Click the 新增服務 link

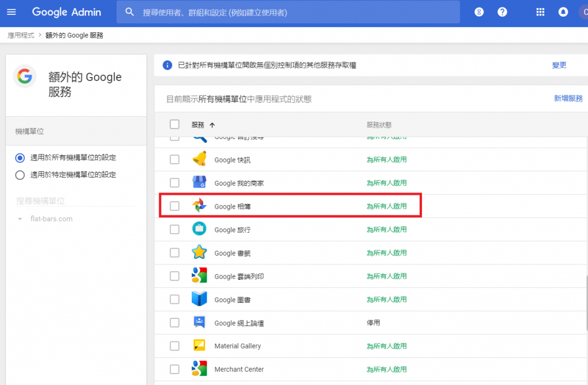pyautogui.click(x=568, y=98)
